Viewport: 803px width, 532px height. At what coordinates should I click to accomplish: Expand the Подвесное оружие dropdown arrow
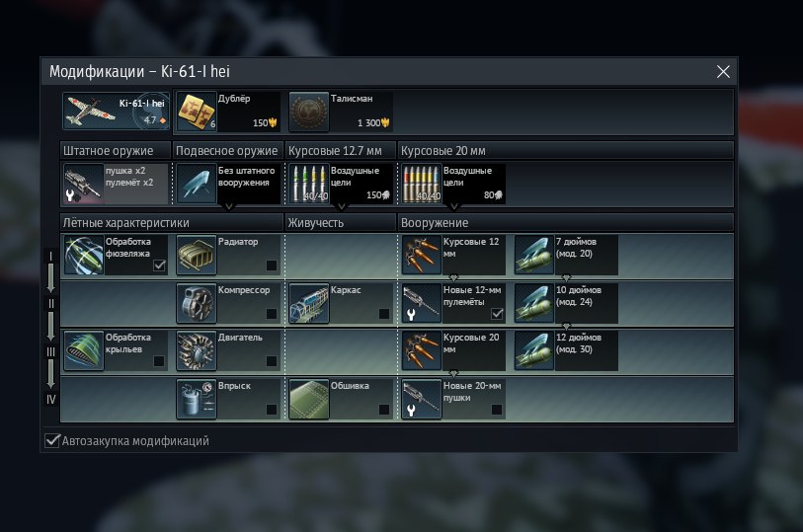point(229,206)
